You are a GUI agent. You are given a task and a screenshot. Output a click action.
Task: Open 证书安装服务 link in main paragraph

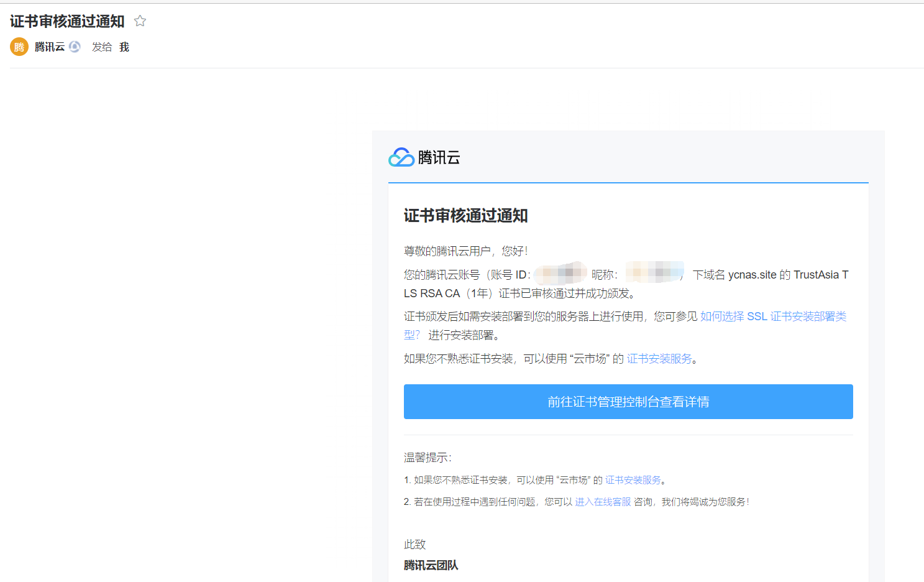pos(659,359)
